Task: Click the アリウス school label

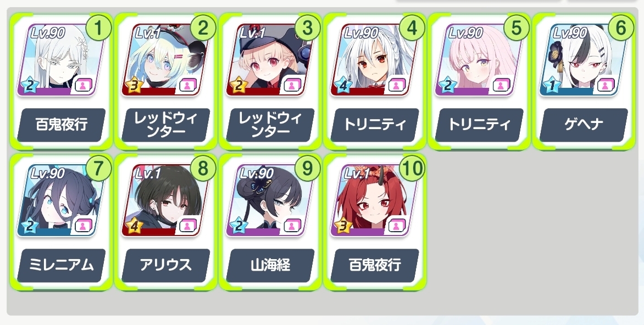Action: coord(165,265)
